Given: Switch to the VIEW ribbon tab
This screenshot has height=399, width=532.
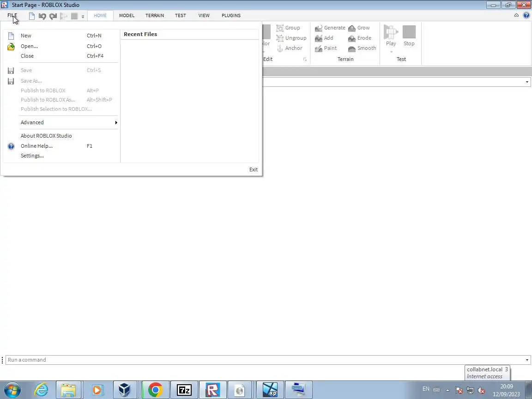Looking at the screenshot, I should [x=204, y=16].
